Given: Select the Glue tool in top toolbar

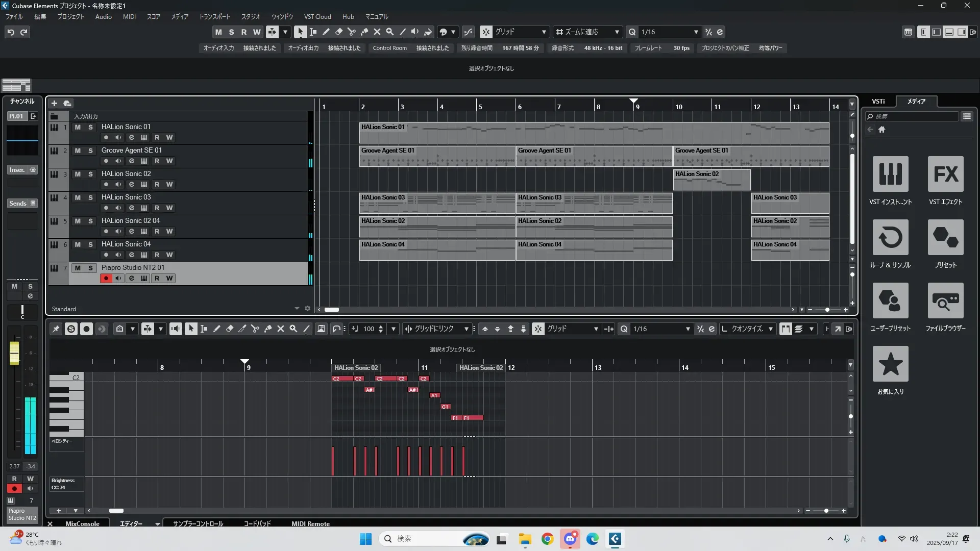Looking at the screenshot, I should pos(364,32).
